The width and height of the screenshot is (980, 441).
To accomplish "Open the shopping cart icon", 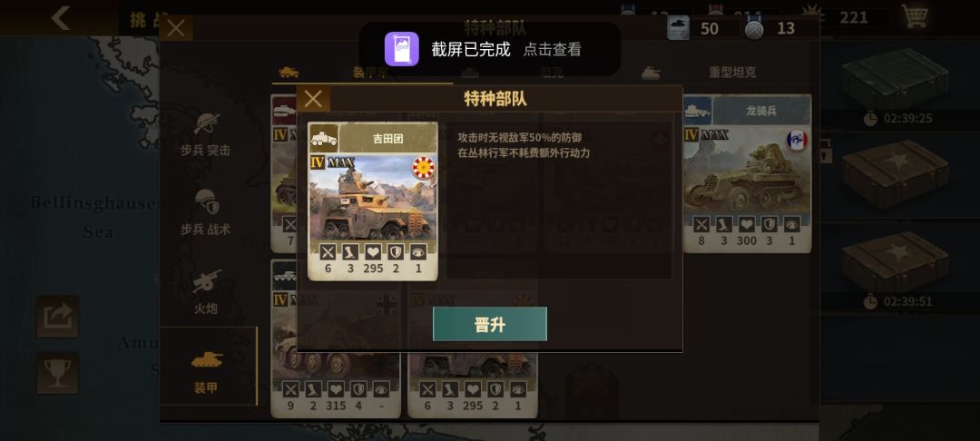I will [915, 17].
